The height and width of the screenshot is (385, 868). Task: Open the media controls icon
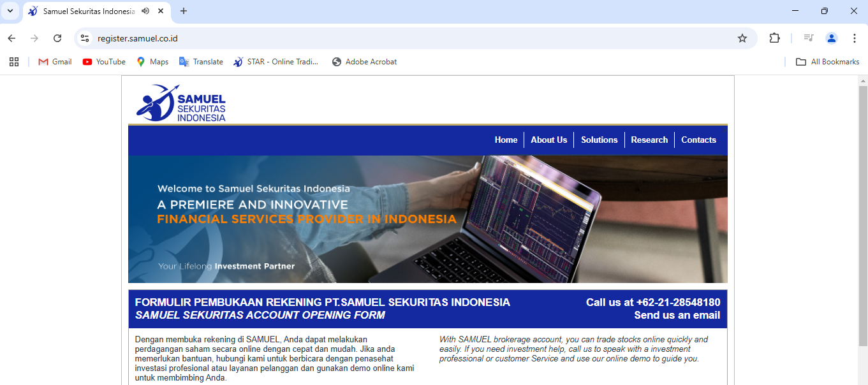808,38
